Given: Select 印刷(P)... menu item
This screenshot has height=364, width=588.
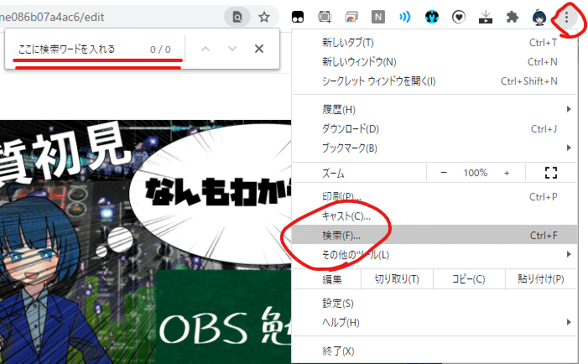Looking at the screenshot, I should [434, 197].
